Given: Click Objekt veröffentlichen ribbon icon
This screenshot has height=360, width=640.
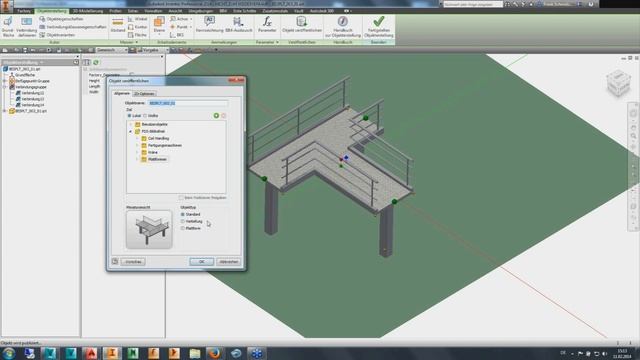Looking at the screenshot, I should (302, 24).
